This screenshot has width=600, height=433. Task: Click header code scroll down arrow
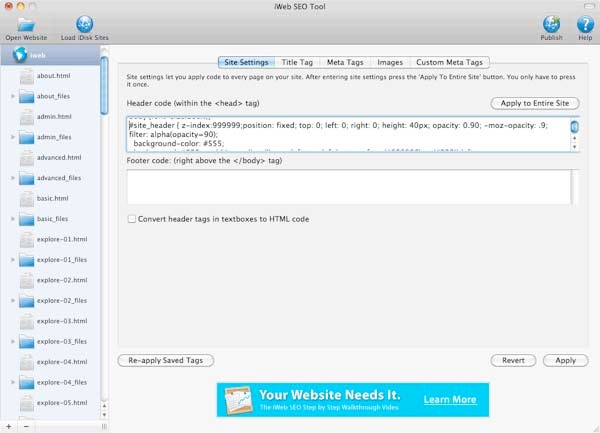click(x=574, y=147)
